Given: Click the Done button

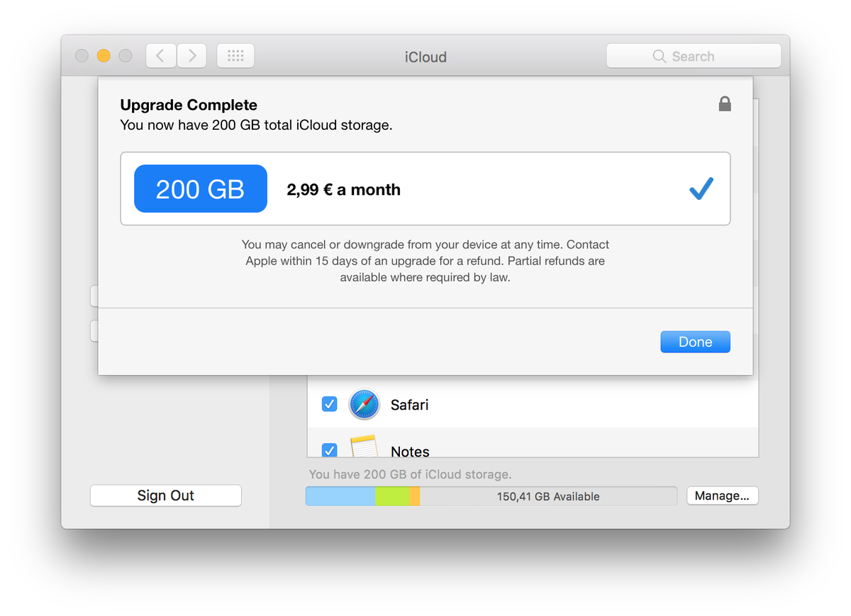Looking at the screenshot, I should 695,342.
